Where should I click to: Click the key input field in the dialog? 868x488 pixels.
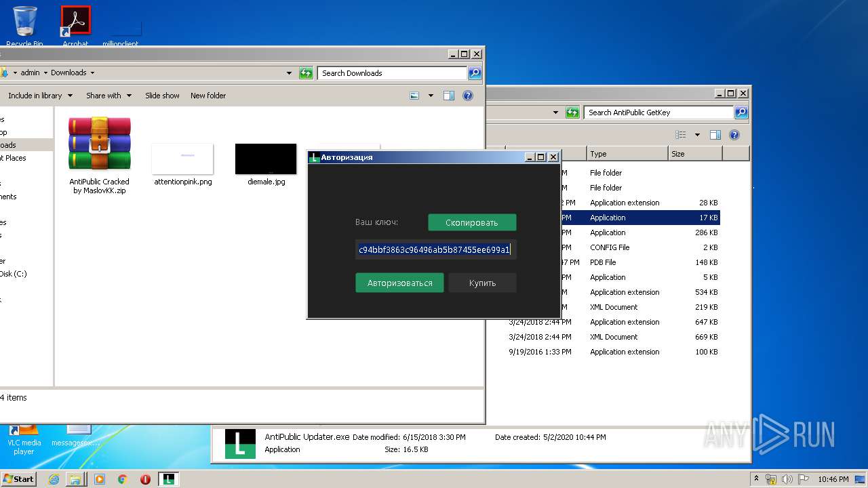click(x=435, y=249)
